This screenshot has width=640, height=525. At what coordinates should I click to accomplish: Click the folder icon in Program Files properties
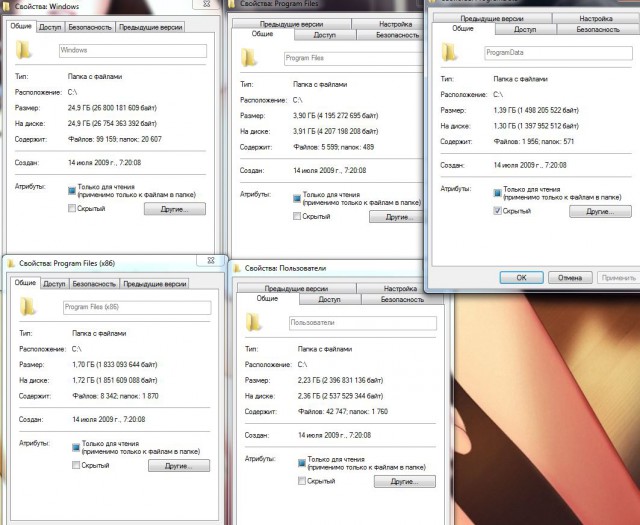tap(249, 58)
